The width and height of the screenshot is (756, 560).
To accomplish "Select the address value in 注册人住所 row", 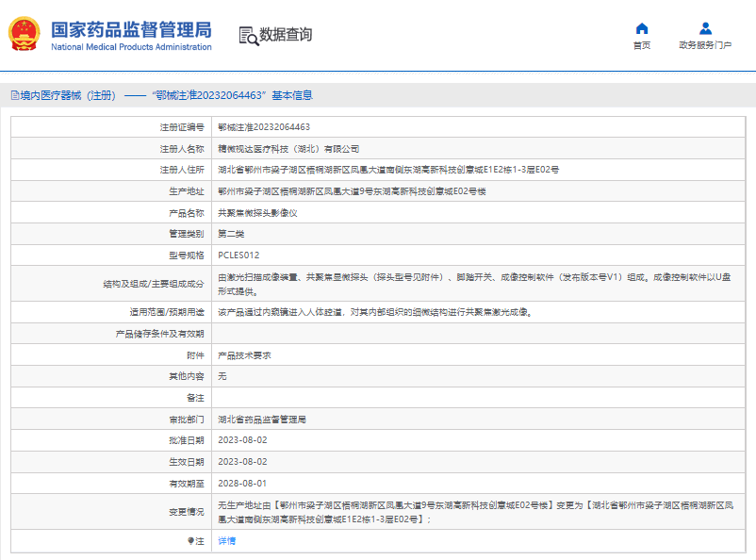I will coord(388,170).
